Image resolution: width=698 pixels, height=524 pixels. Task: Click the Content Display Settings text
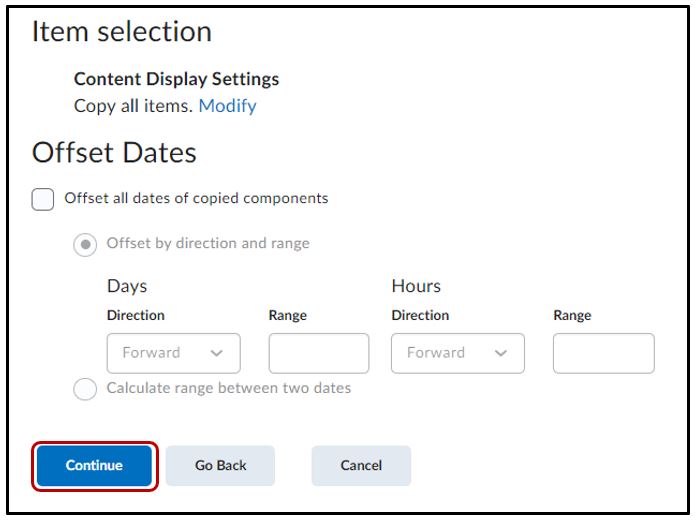177,79
